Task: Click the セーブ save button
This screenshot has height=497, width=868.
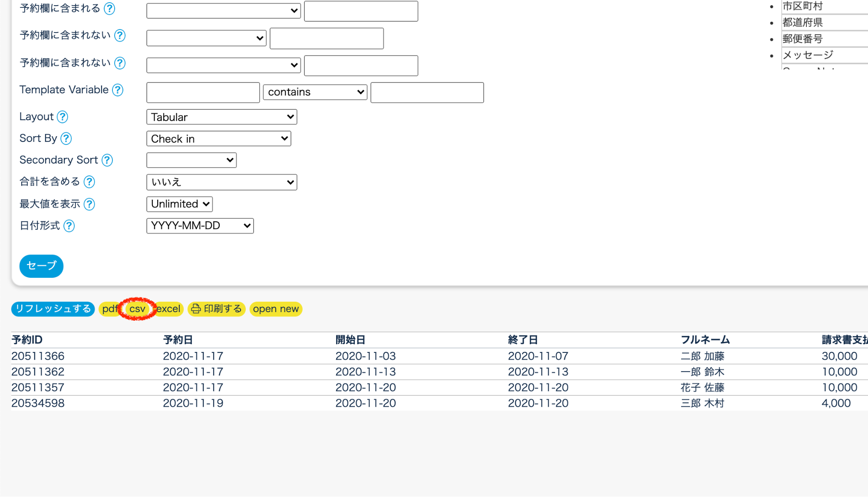Action: 41,266
